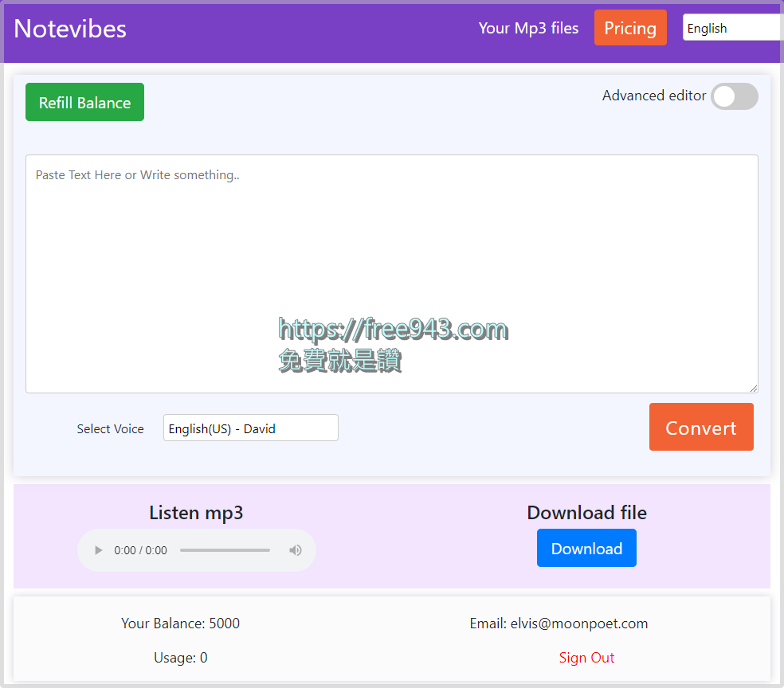This screenshot has height=688, width=784.
Task: Click the Usage: 0 counter
Action: point(180,657)
